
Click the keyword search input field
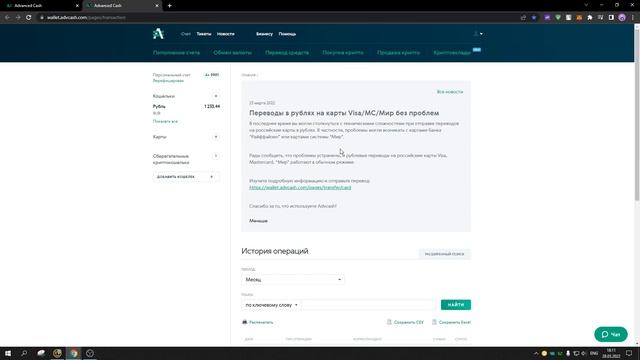pyautogui.click(x=370, y=305)
